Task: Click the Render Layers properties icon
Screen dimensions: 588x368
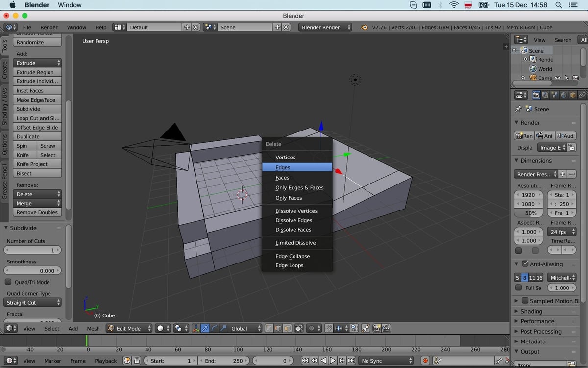Action: [545, 95]
